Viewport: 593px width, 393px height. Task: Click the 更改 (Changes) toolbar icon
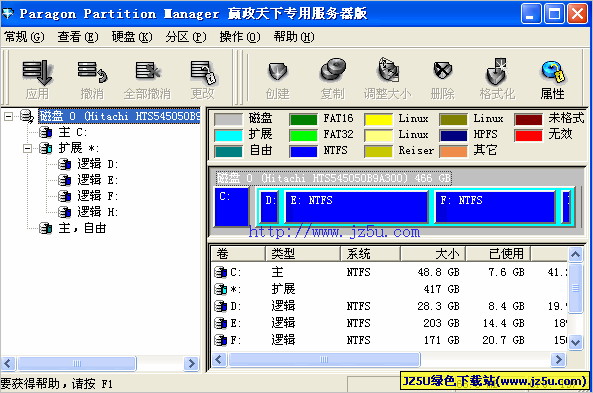click(202, 72)
